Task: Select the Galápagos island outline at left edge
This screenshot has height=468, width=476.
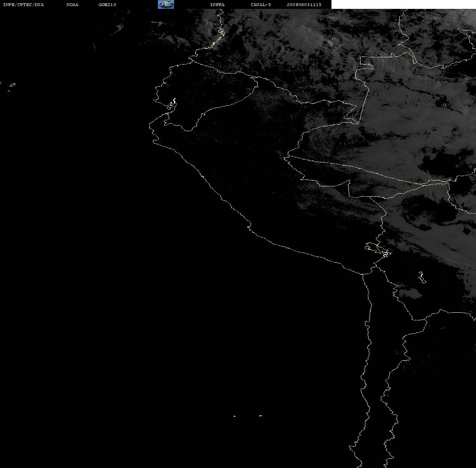Action: [x=12, y=86]
